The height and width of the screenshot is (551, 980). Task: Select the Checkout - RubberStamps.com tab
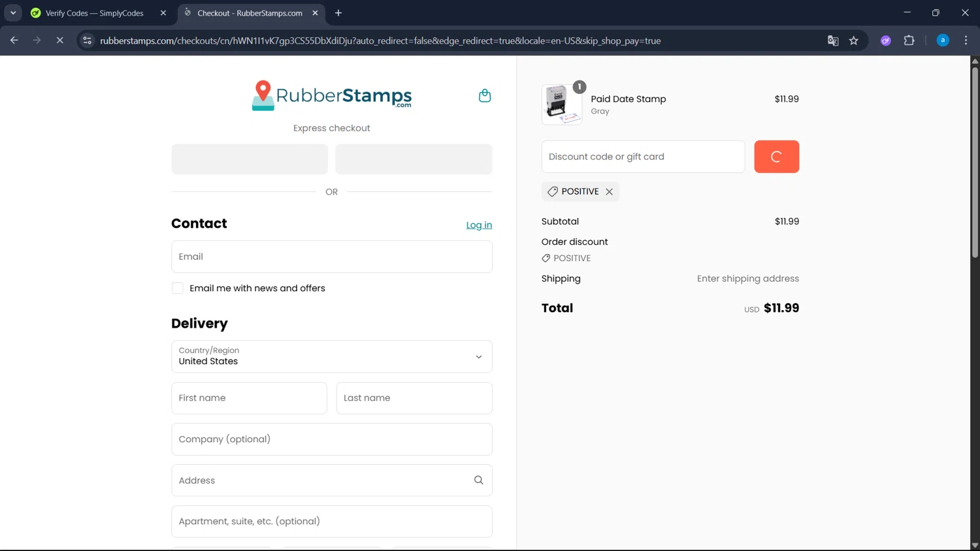250,13
